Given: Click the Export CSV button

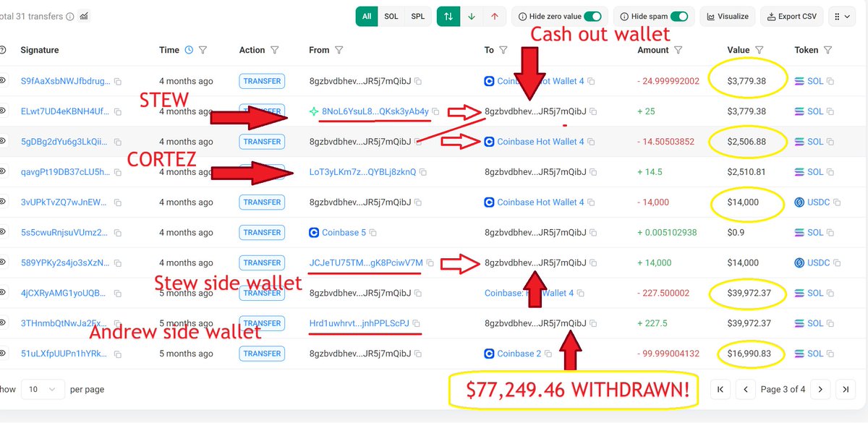Looking at the screenshot, I should coord(792,16).
